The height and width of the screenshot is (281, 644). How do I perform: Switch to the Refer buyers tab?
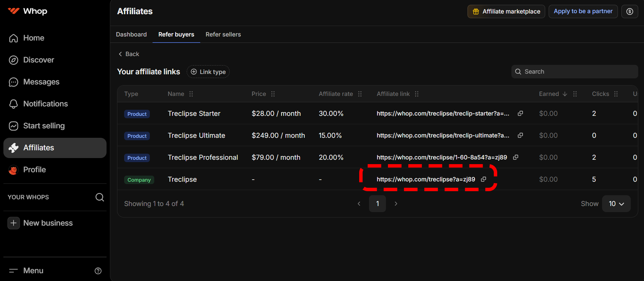click(x=176, y=34)
